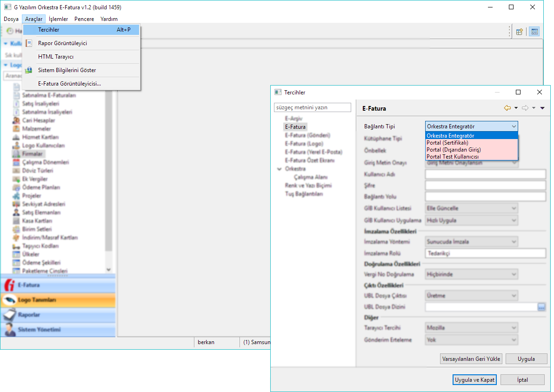Open the Yardım menu
The image size is (554, 392).
pyautogui.click(x=109, y=19)
